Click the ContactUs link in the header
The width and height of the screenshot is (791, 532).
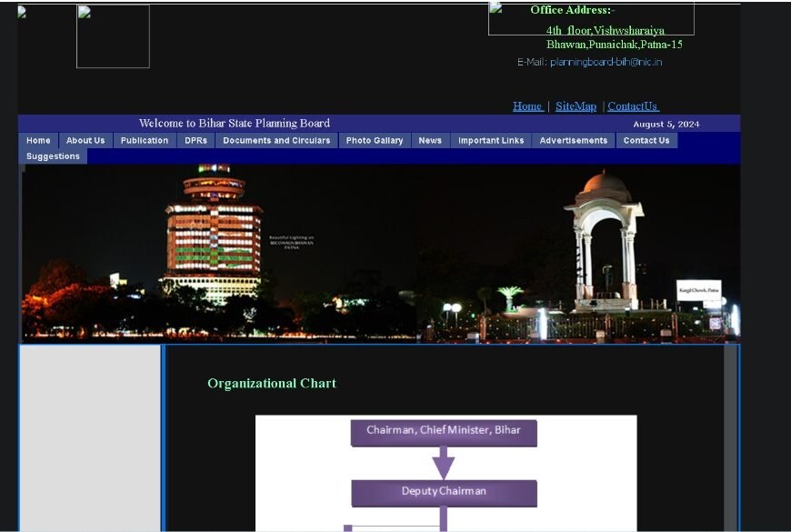tap(631, 106)
